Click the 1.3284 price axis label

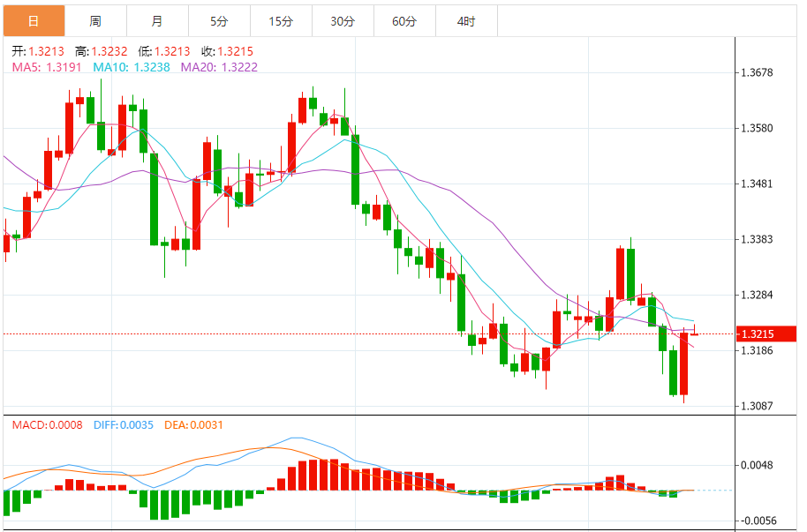[757, 295]
